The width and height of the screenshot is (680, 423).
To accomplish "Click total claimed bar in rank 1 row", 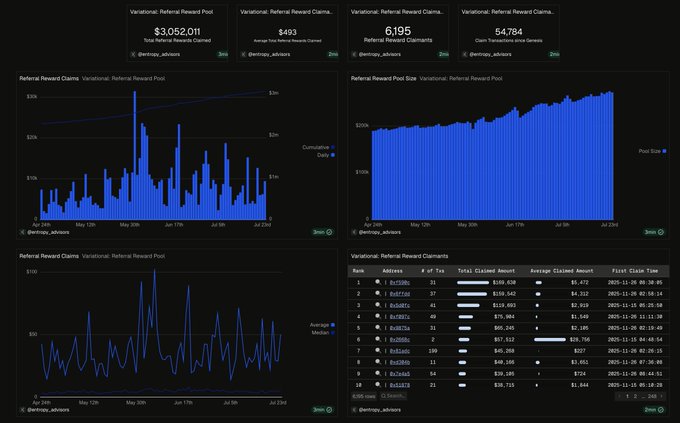I will [473, 282].
